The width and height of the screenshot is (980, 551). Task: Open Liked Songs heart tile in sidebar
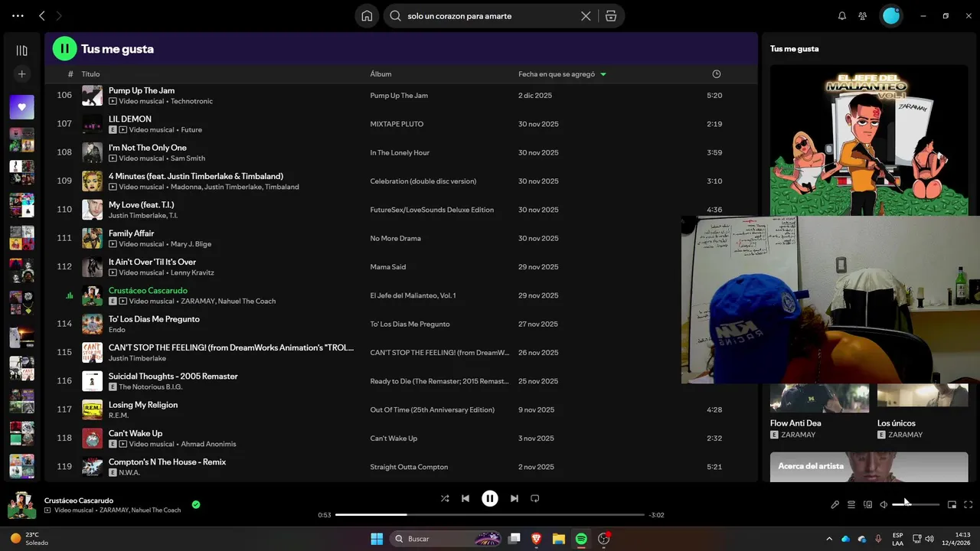click(21, 107)
